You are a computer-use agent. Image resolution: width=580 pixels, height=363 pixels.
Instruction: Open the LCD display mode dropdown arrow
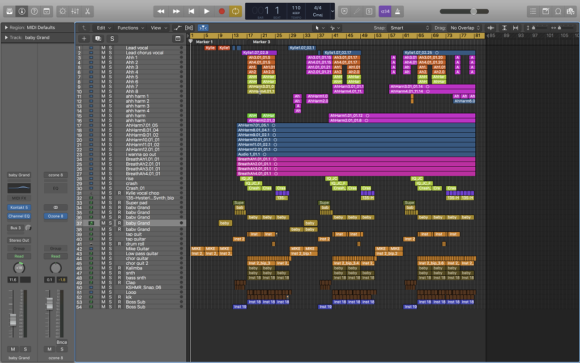pyautogui.click(x=333, y=11)
